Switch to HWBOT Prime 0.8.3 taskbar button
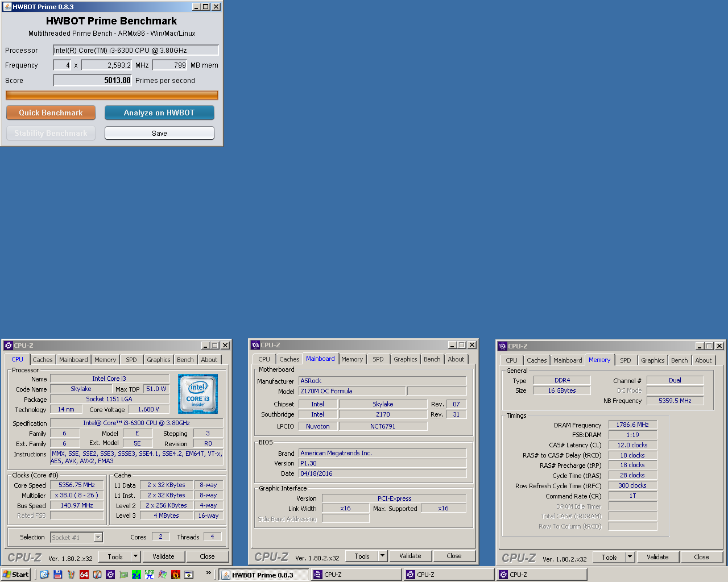 (264, 575)
